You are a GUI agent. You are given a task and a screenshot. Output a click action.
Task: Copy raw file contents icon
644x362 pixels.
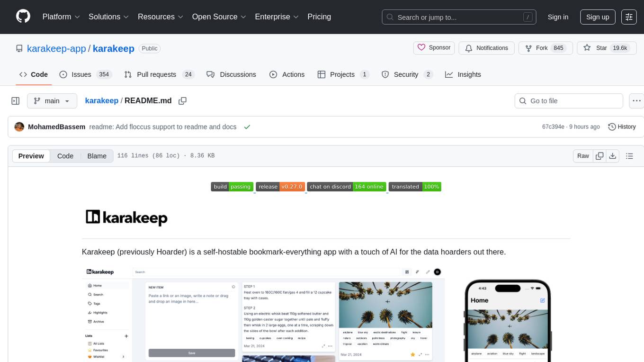[599, 156]
